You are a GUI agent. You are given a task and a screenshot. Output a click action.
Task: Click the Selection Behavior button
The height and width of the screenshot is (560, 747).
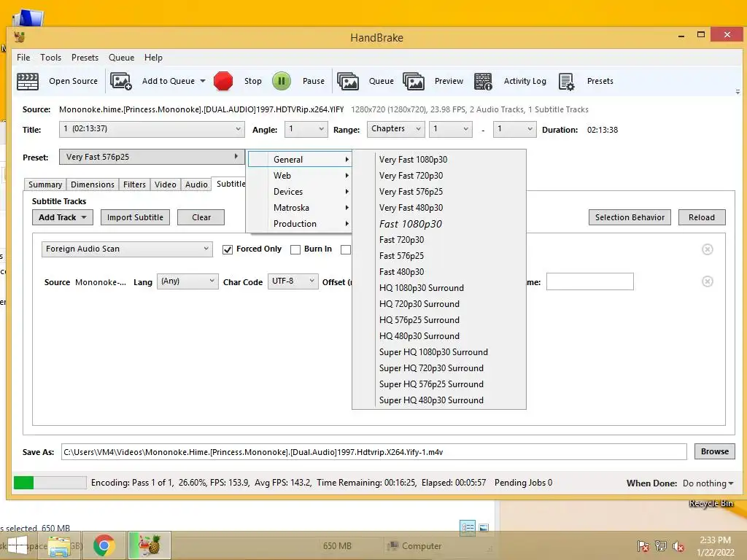630,217
